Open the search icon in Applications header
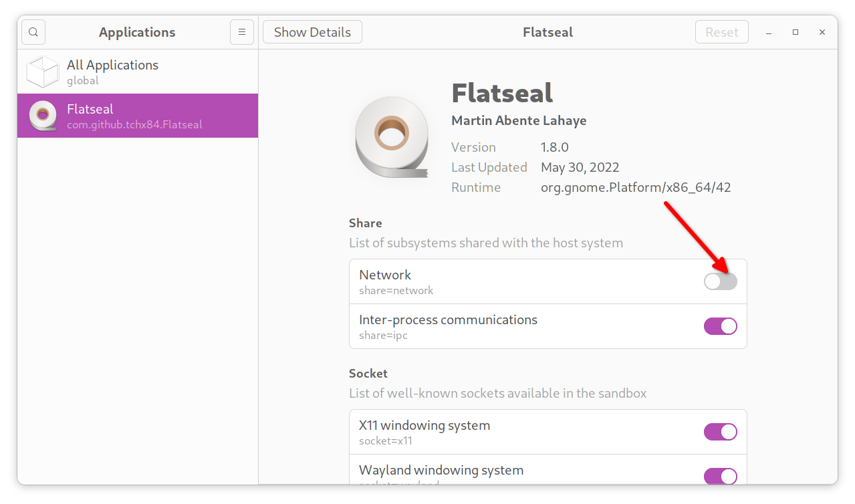This screenshot has width=855, height=504. pos(33,32)
